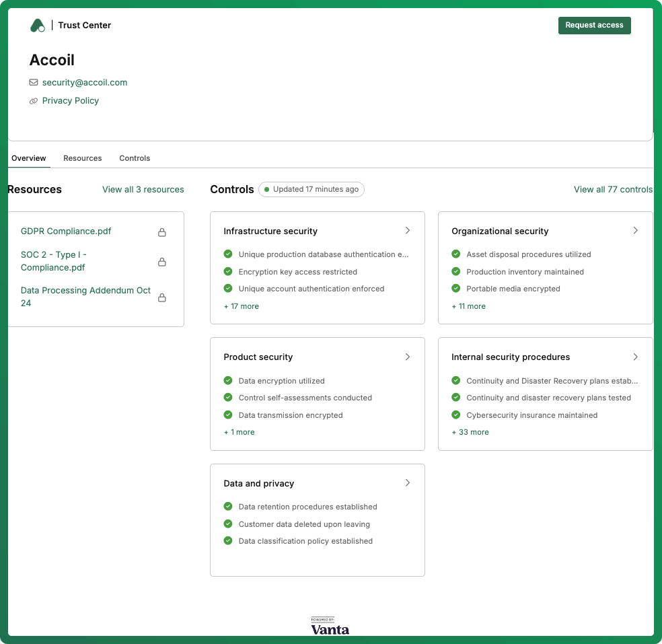662x644 pixels.
Task: Click the Infrastructure security card title
Action: 270,231
